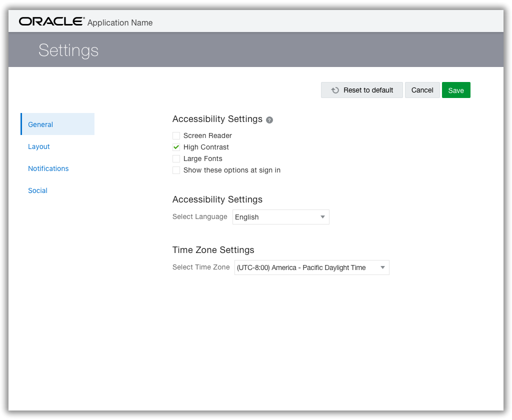Viewport: 512px width, 420px height.
Task: Check Show these options at sign in
Action: [176, 170]
